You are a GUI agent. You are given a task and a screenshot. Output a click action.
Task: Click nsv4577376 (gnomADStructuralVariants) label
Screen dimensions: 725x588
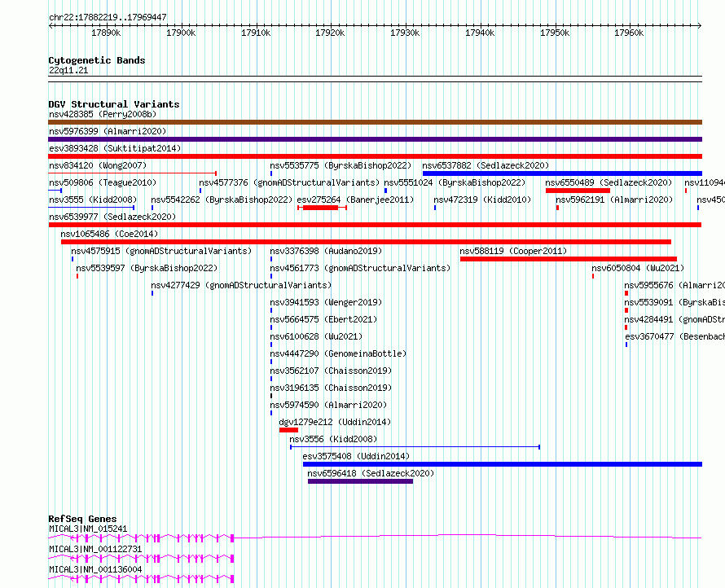pyautogui.click(x=289, y=182)
